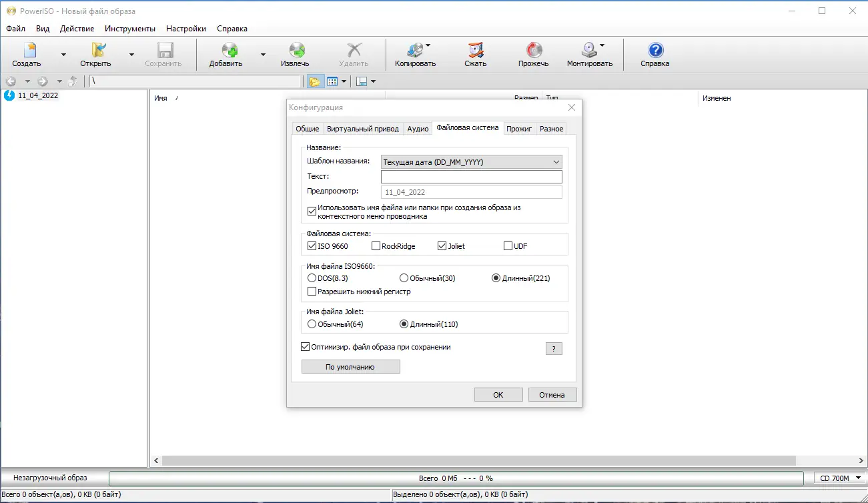Open the Шаблон названия combo box
The width and height of the screenshot is (868, 503).
[x=472, y=162]
